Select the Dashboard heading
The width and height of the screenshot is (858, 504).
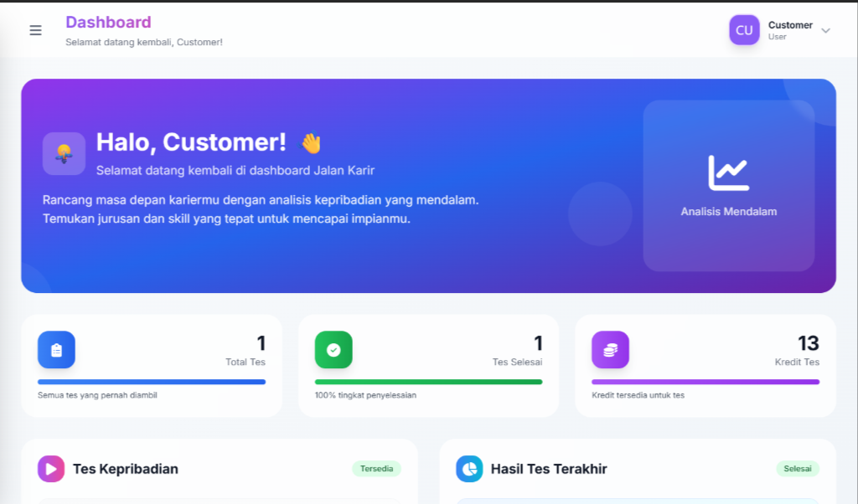pos(108,22)
